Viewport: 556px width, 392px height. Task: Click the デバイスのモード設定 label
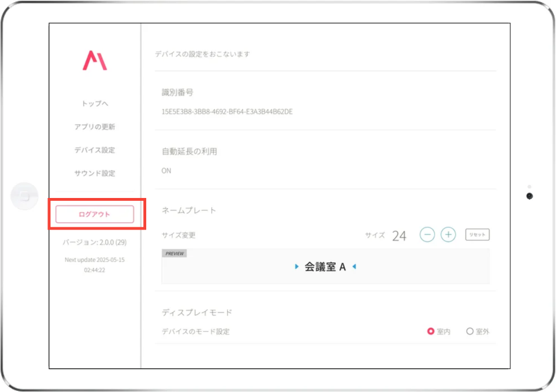[x=196, y=332]
